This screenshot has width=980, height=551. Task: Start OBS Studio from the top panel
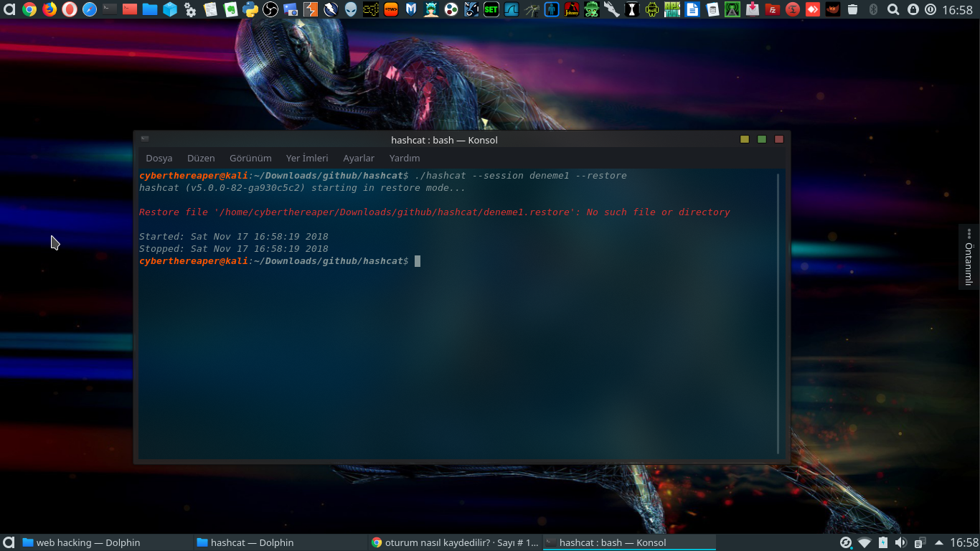[x=271, y=10]
